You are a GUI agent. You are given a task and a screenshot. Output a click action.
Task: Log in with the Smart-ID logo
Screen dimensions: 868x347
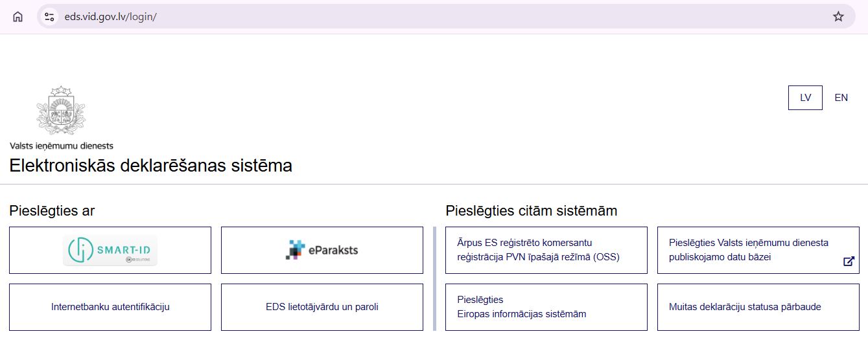[110, 251]
